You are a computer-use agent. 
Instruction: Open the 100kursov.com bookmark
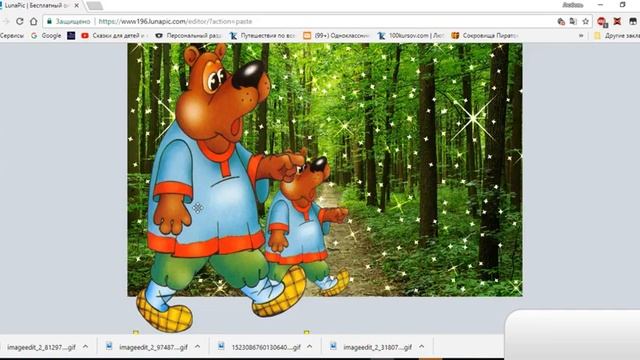click(411, 36)
